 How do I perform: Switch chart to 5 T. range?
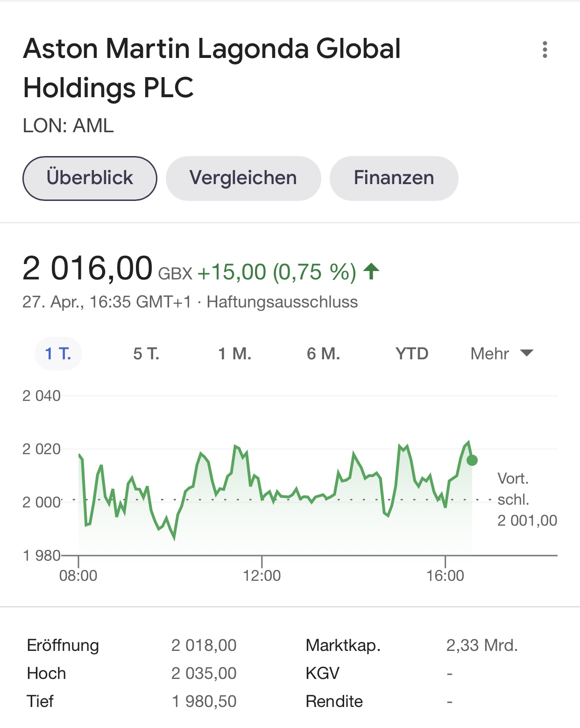[146, 354]
